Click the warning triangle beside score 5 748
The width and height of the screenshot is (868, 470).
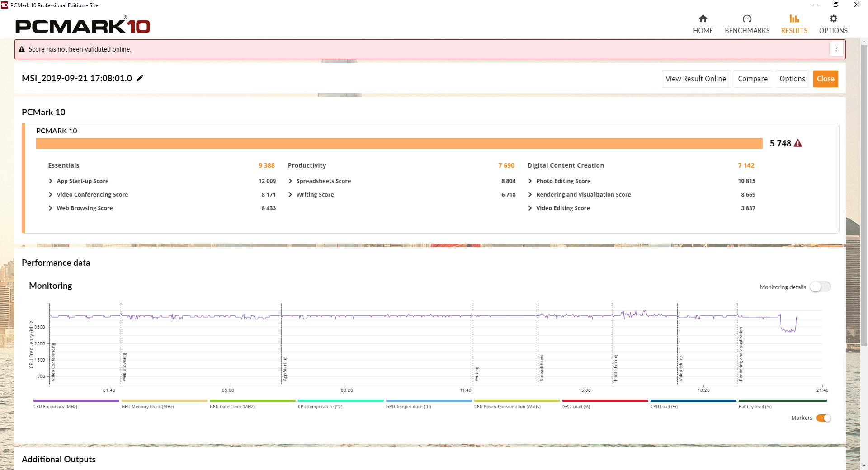(798, 143)
